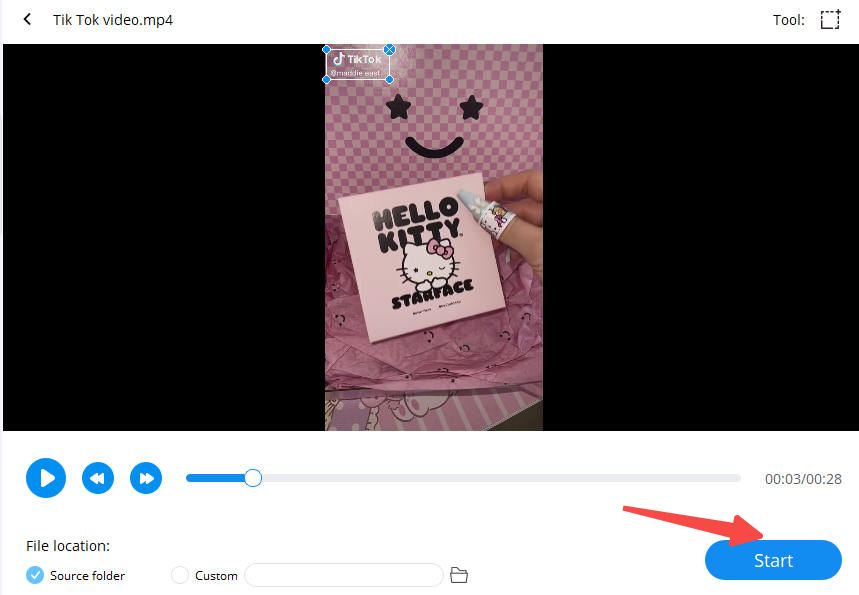The image size is (859, 595).
Task: Click the Tool: label
Action: click(789, 20)
